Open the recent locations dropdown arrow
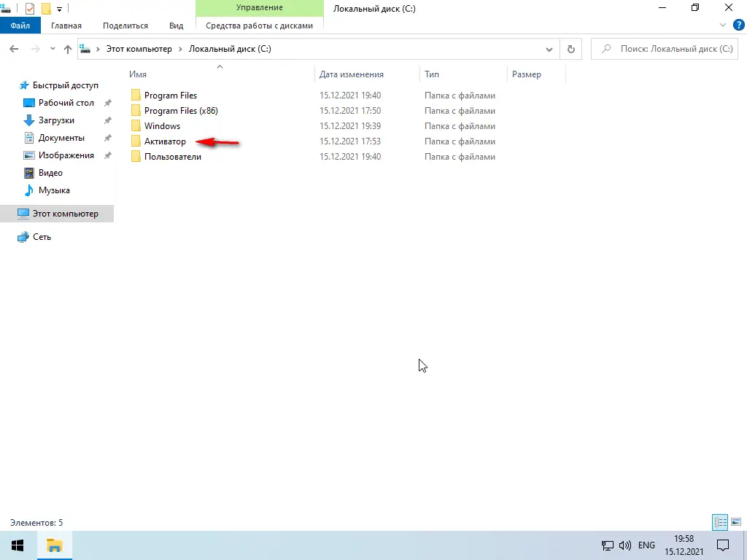Image resolution: width=747 pixels, height=560 pixels. pyautogui.click(x=53, y=49)
